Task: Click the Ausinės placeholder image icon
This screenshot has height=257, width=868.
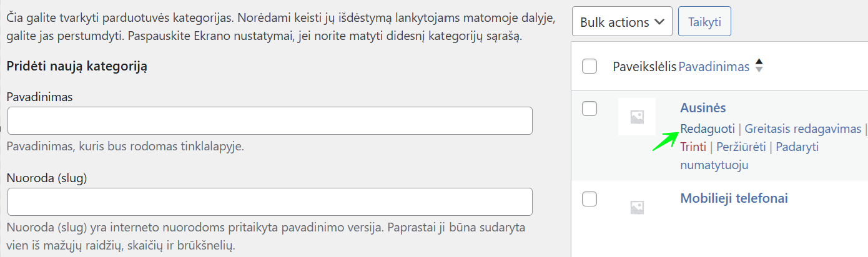Action: click(637, 117)
